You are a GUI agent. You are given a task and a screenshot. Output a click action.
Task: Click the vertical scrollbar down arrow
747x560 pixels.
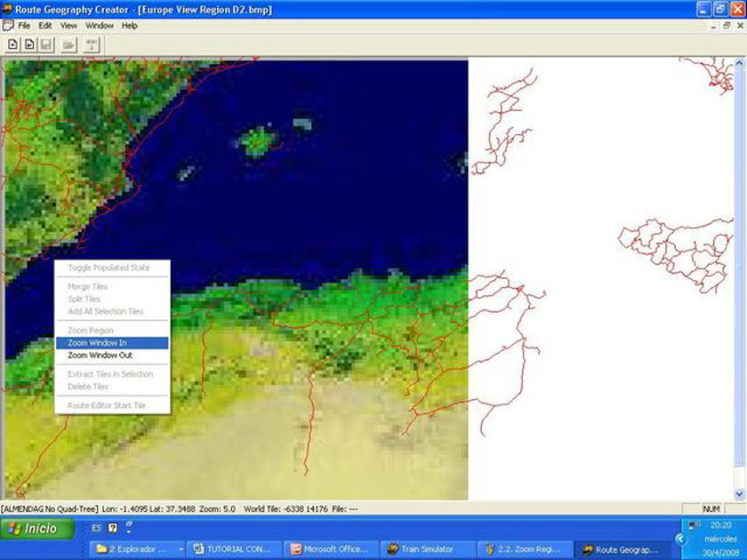(x=740, y=493)
